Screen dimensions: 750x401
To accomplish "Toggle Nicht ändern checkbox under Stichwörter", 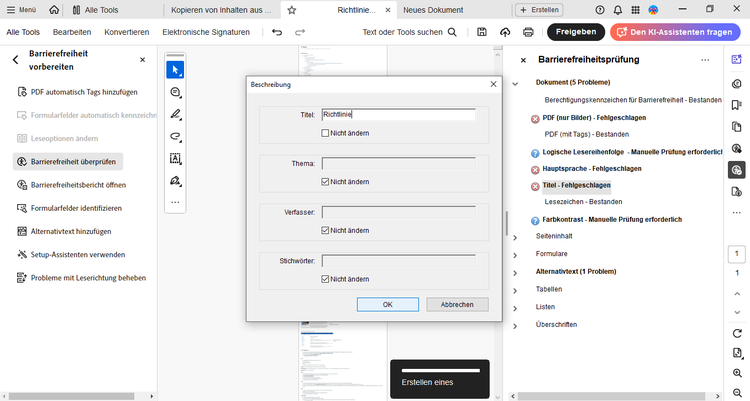I will pos(325,279).
